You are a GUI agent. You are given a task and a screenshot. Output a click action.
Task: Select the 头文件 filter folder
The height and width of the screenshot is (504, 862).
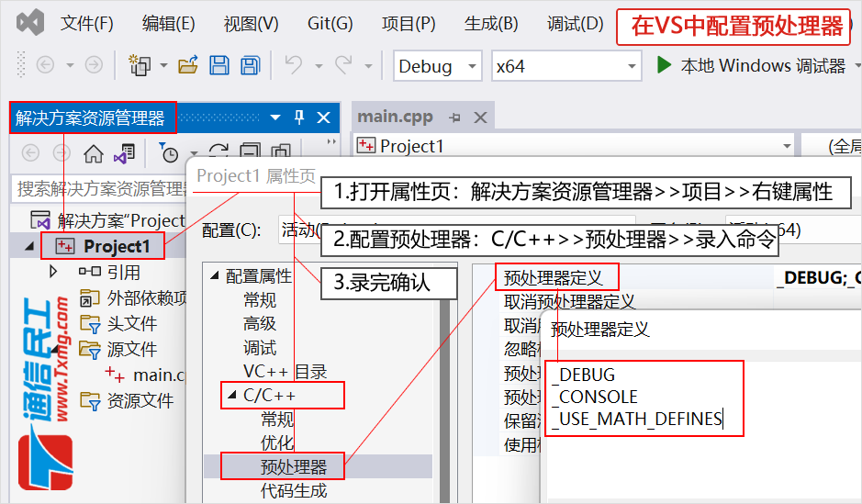(118, 323)
